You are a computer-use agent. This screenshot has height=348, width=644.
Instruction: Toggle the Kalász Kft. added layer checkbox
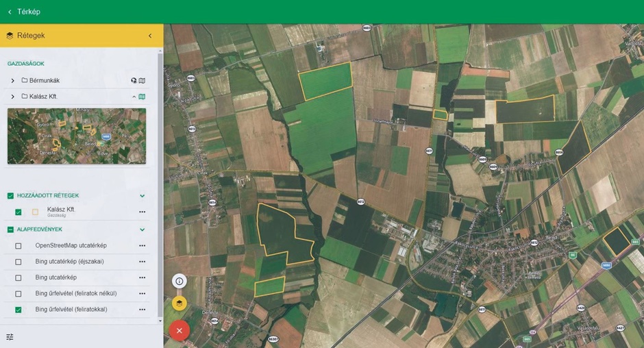(18, 212)
